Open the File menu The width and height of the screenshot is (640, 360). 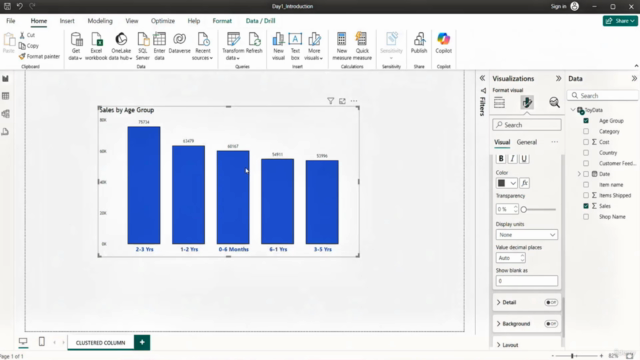pos(11,21)
